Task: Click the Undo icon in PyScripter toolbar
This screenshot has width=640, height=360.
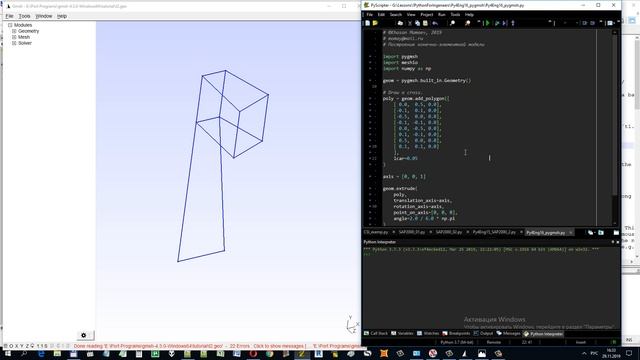Action: coord(435,23)
